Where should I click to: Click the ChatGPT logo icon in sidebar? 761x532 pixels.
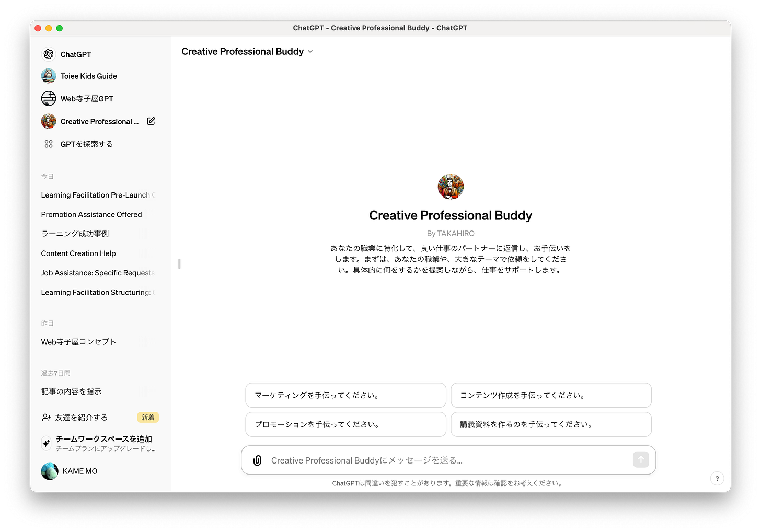point(49,54)
